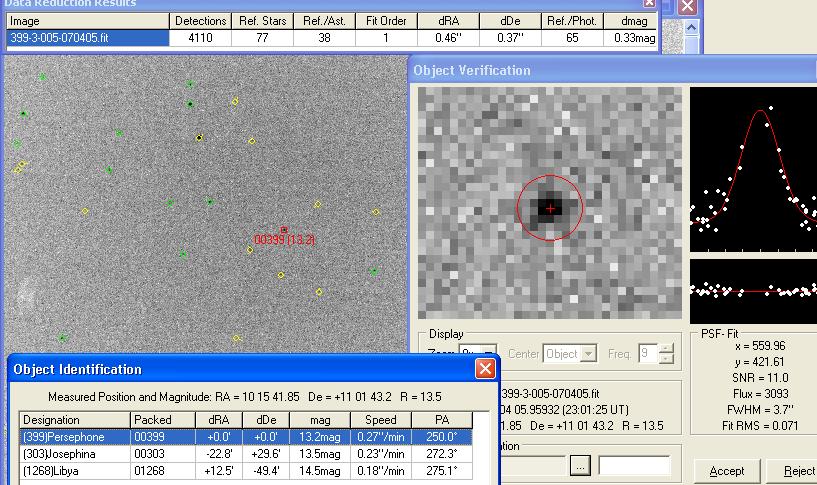Image resolution: width=817 pixels, height=485 pixels.
Task: Close the Object Identification dialog
Action: (485, 369)
